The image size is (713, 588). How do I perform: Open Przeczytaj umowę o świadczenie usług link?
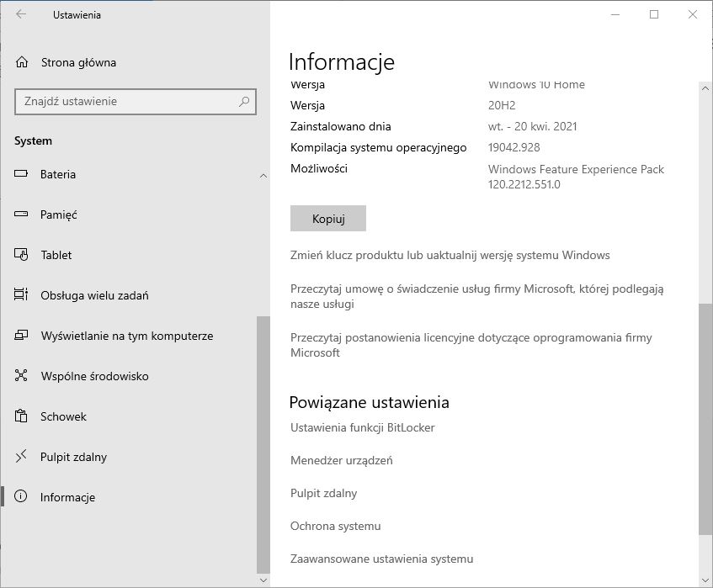point(477,296)
